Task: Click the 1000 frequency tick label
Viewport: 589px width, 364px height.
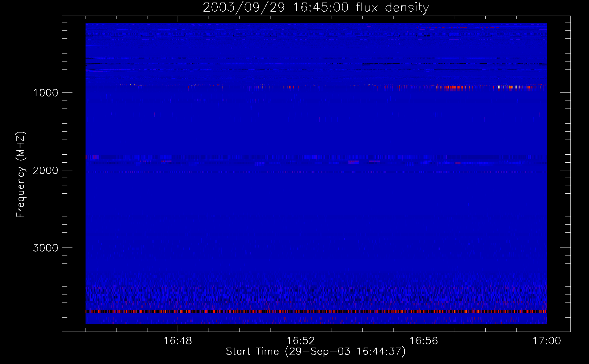Action: pos(46,92)
